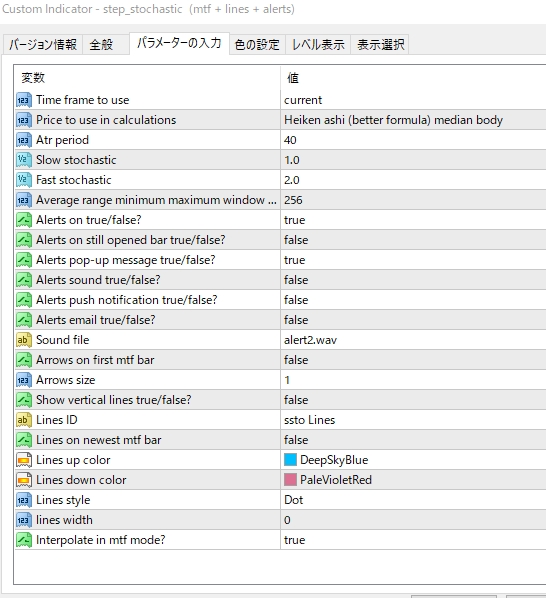
Task: Select the 'Interpolate in mtf mode?' row label
Action: [101, 540]
